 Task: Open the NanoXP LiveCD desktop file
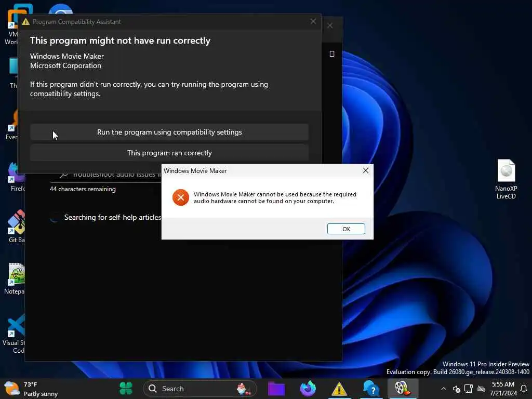(506, 179)
